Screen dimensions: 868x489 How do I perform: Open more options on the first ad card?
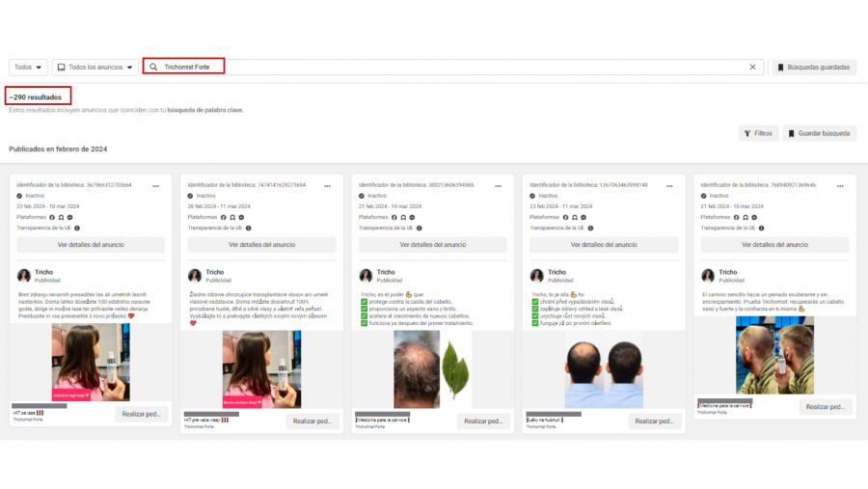tap(155, 185)
